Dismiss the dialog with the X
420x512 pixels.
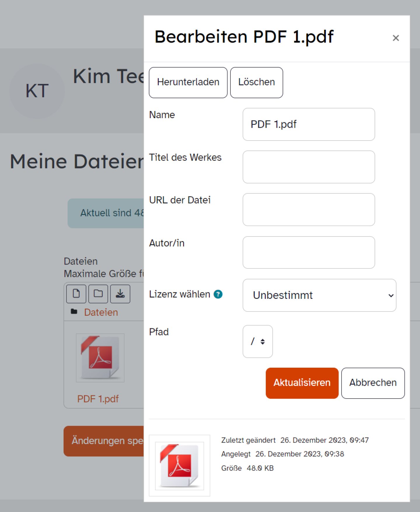click(x=396, y=38)
